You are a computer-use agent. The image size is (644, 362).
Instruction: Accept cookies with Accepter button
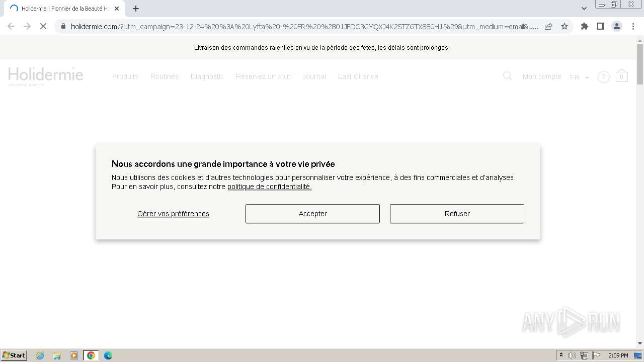tap(312, 214)
